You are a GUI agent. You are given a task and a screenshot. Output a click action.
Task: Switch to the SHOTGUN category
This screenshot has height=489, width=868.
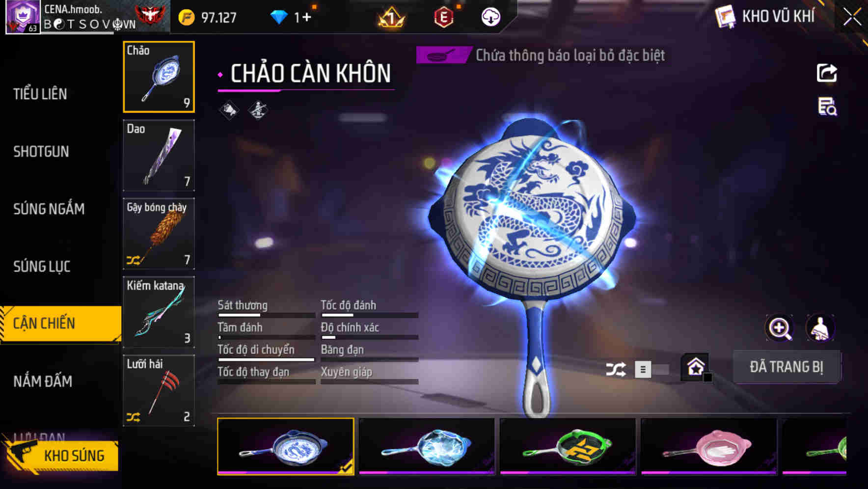41,152
